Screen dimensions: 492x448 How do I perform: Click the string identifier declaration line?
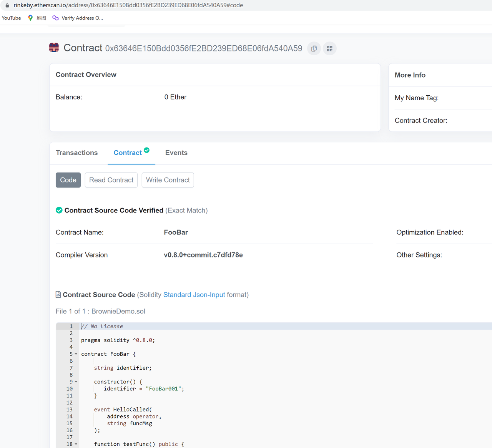[123, 368]
